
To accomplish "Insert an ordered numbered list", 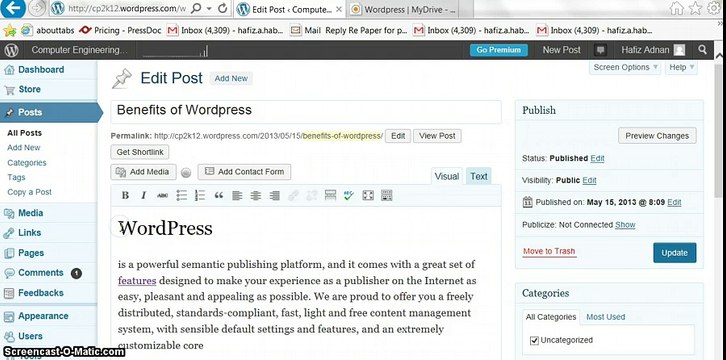I will point(200,196).
